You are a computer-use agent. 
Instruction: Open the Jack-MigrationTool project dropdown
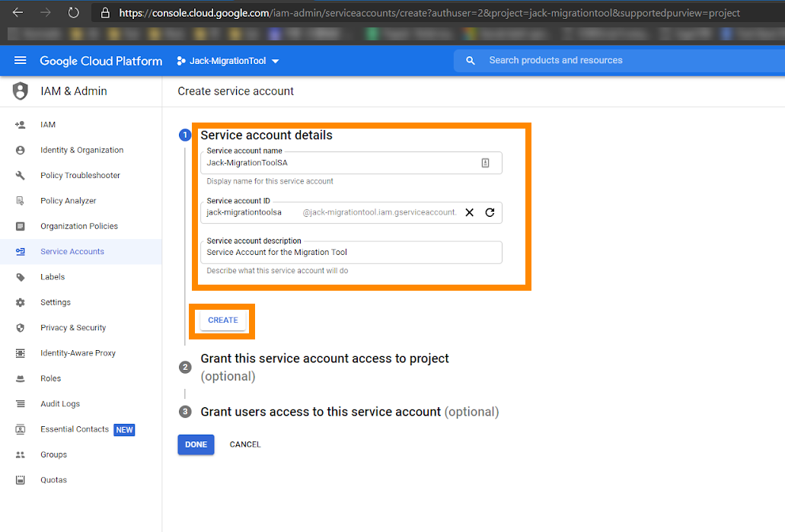[228, 61]
